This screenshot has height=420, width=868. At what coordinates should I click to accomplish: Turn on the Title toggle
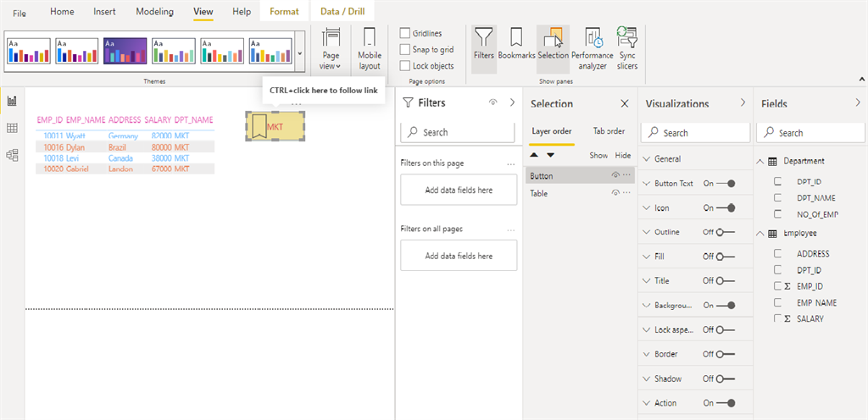pos(726,281)
